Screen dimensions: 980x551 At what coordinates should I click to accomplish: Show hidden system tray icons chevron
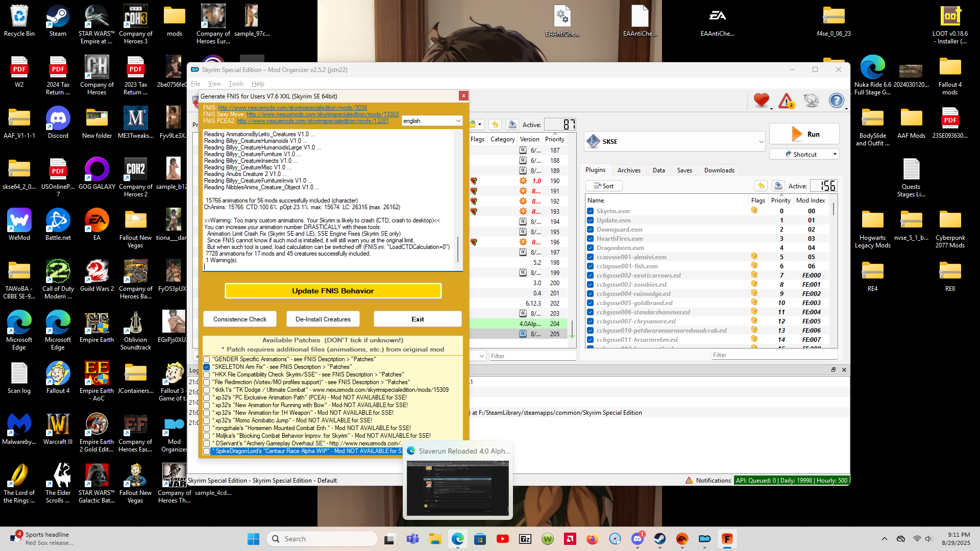tap(885, 539)
